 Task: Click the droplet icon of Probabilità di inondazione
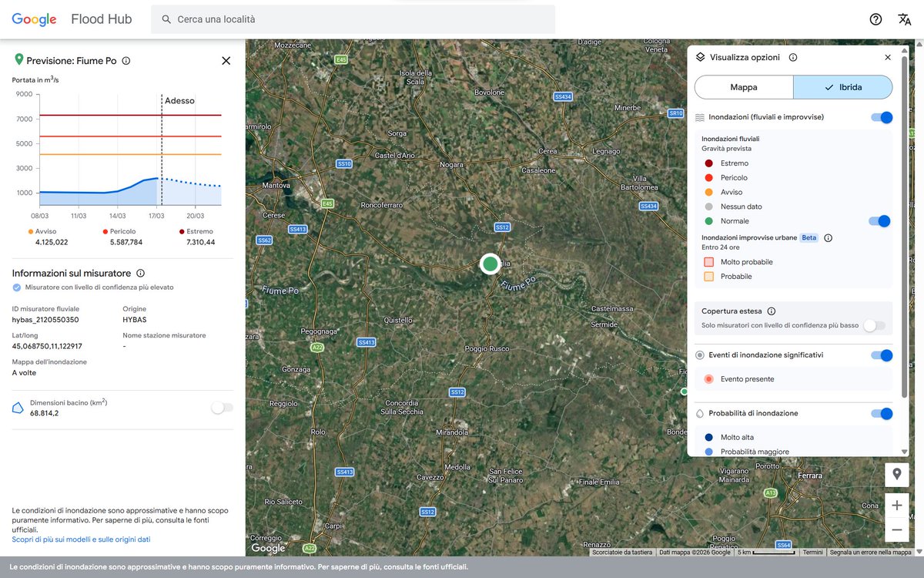coord(700,413)
